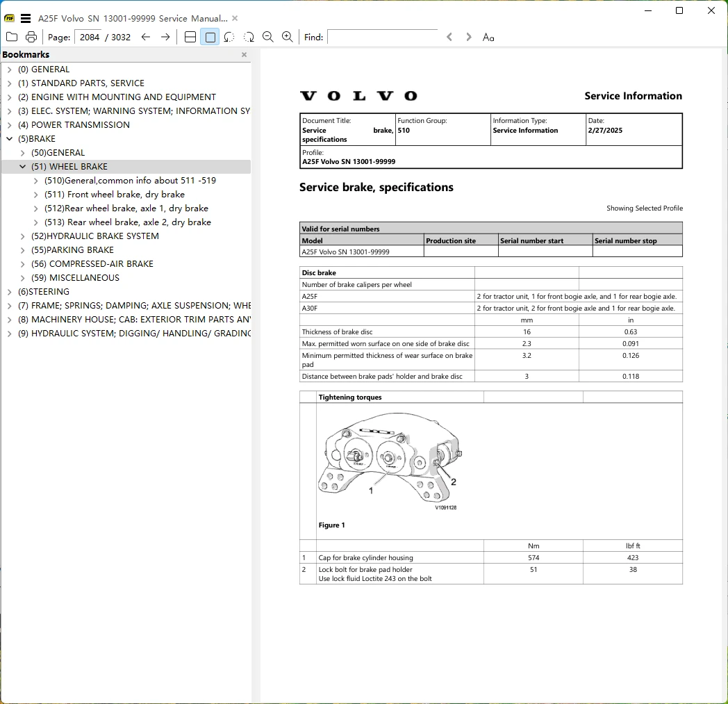Screen dimensions: 728x704
Task: Expand (1) STANDARD PARTS, SERVICE bookmark
Action: [x=9, y=83]
